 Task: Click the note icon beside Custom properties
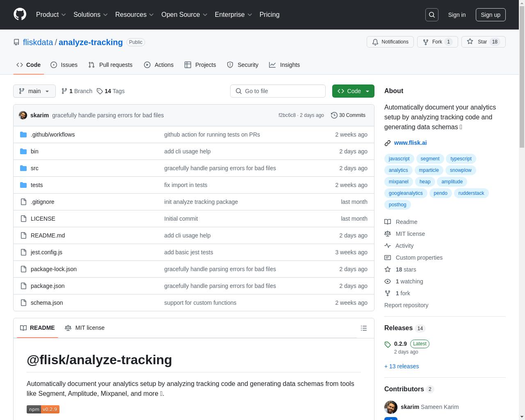click(388, 258)
